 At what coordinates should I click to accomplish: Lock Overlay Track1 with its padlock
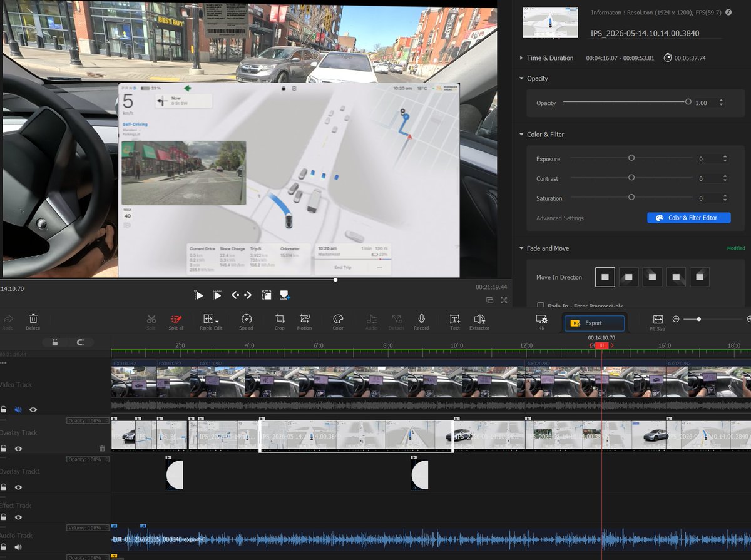4,487
